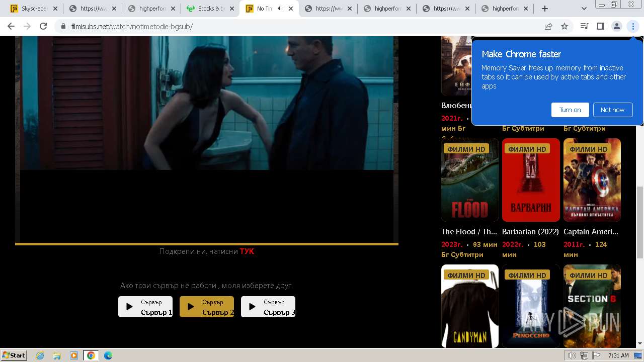Open Barbarian (2022) title link
This screenshot has width=644, height=362.
pyautogui.click(x=530, y=232)
